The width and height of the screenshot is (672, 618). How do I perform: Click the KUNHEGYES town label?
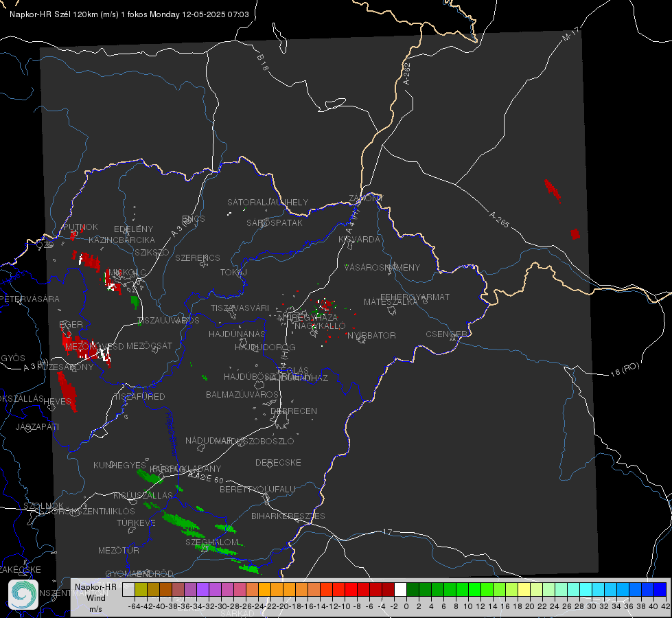pos(119,466)
